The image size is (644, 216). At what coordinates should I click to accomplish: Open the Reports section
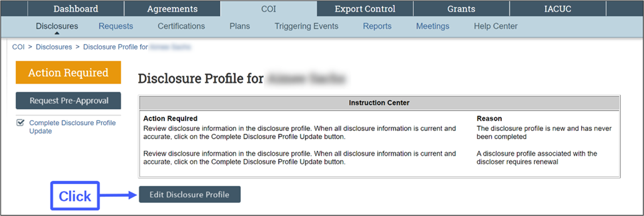coord(377,26)
